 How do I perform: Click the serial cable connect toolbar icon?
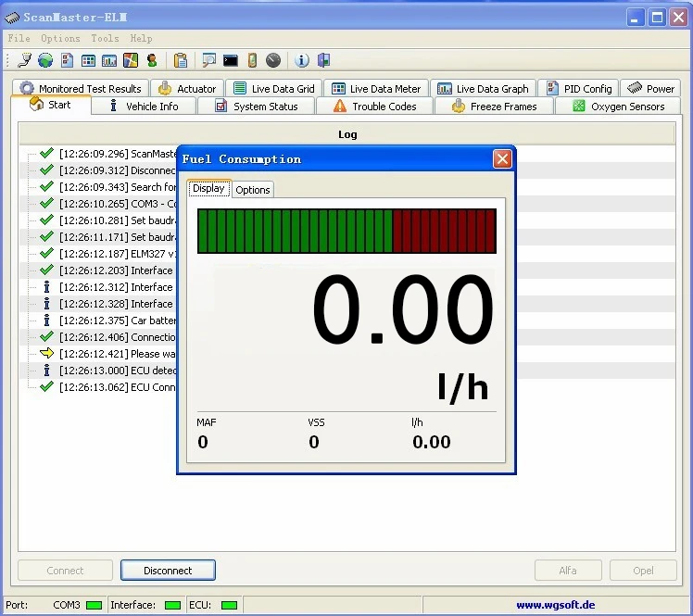tap(25, 60)
